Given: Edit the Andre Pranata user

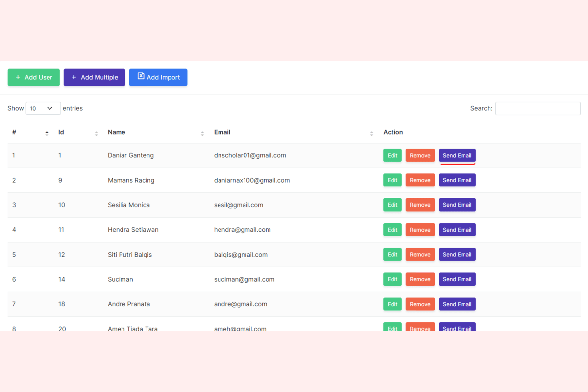Looking at the screenshot, I should coord(392,304).
